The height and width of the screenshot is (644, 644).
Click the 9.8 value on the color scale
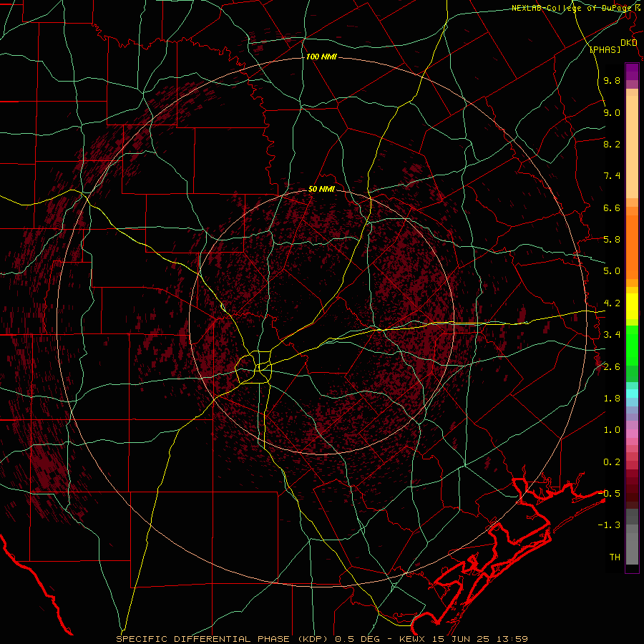[612, 81]
